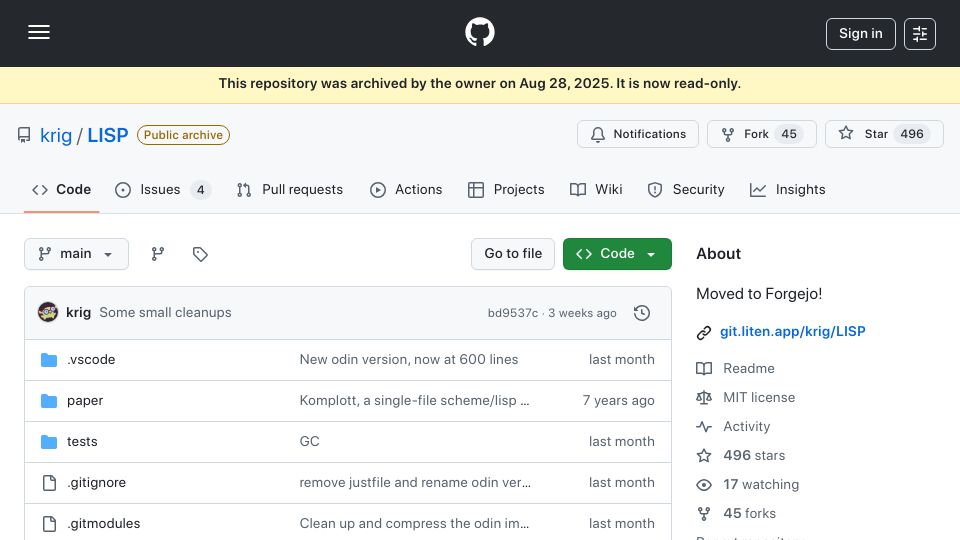Click the .gitmodules file icon
The image size is (960, 540).
coord(49,523)
